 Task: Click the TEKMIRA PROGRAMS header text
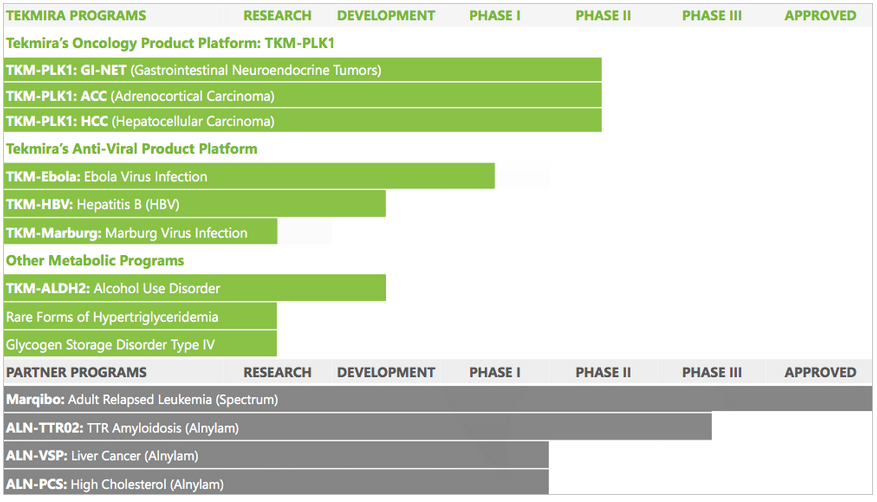(76, 16)
